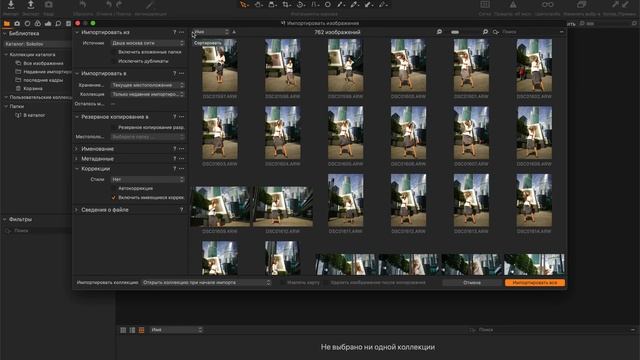The width and height of the screenshot is (640, 360).
Task: Select the orange cursor pointer tool
Action: [x=244, y=5]
